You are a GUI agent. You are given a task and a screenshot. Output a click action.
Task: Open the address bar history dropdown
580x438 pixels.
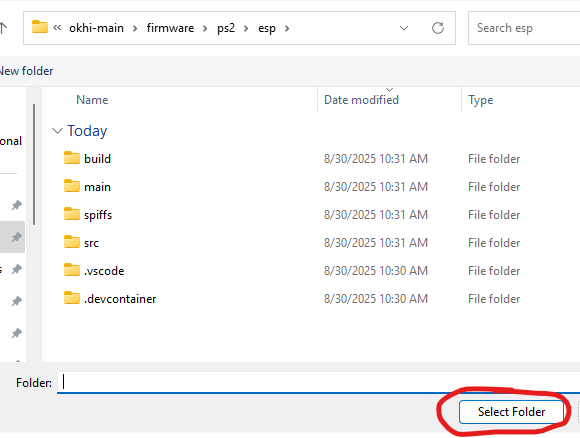[x=404, y=28]
